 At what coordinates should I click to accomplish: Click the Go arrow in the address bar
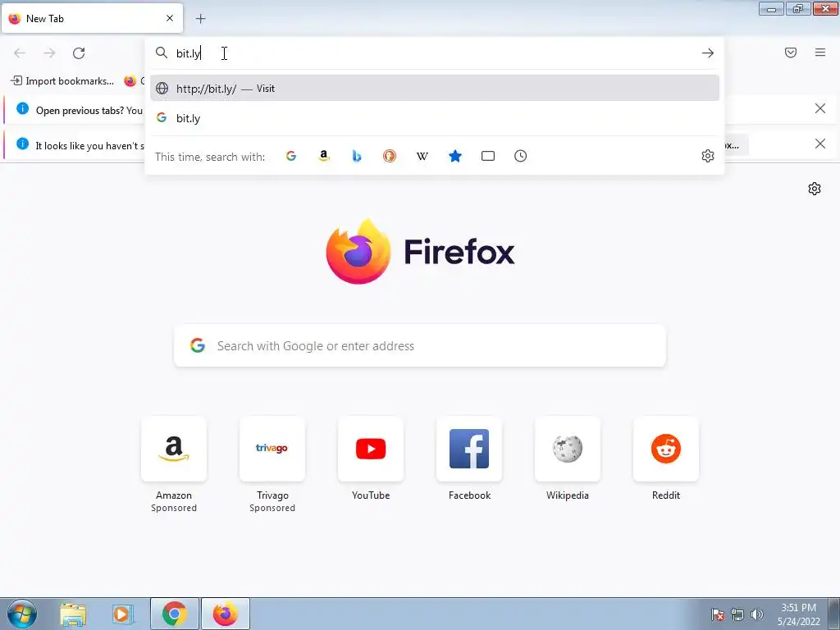(x=708, y=53)
